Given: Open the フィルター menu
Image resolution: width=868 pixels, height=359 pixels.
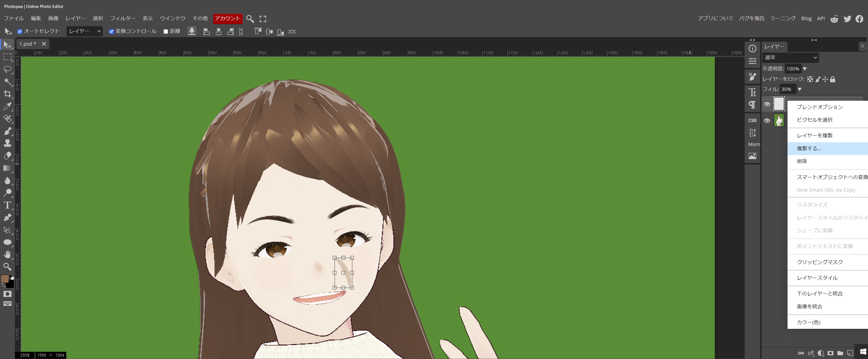Looking at the screenshot, I should [x=123, y=18].
